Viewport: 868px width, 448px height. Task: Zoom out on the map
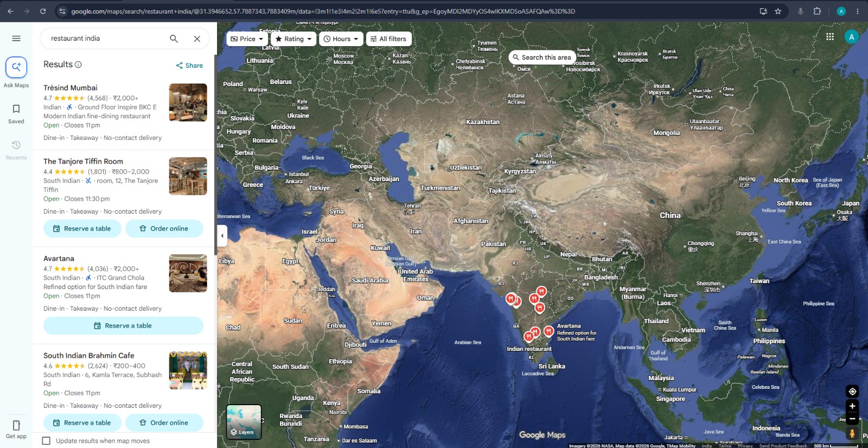coord(852,419)
